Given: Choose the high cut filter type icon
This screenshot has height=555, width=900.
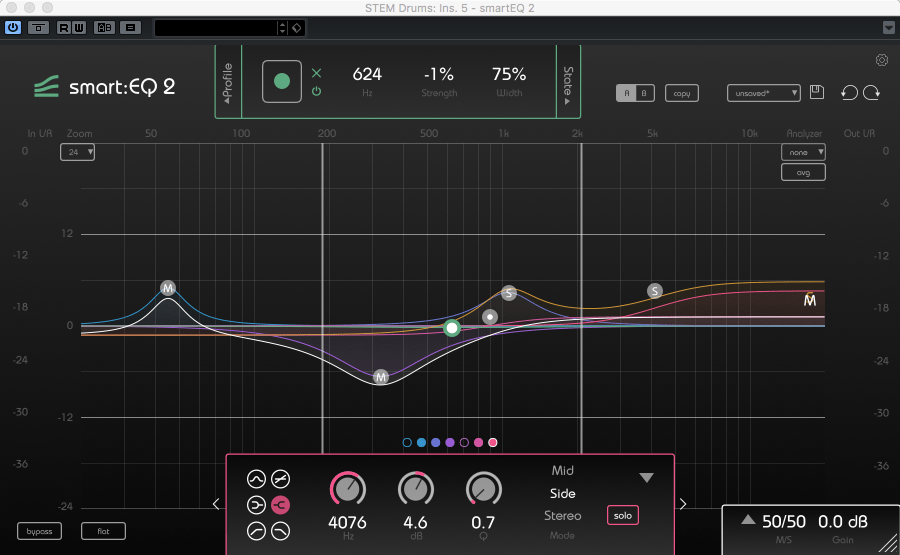Looking at the screenshot, I should pyautogui.click(x=280, y=531).
